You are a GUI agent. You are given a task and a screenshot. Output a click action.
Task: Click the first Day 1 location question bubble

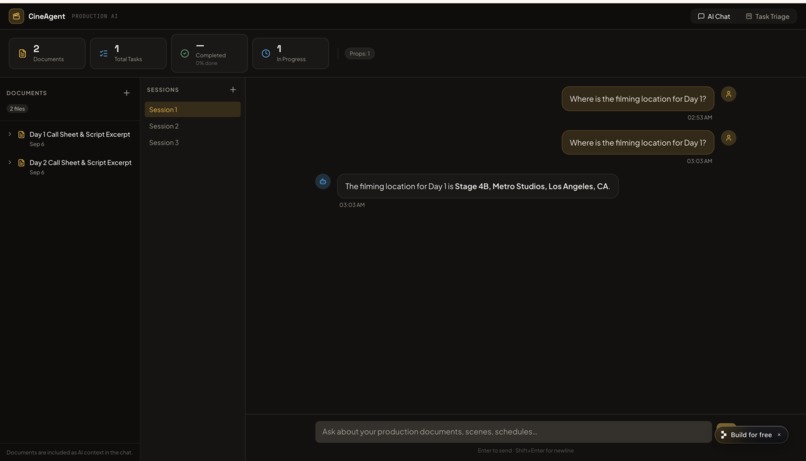coord(637,99)
